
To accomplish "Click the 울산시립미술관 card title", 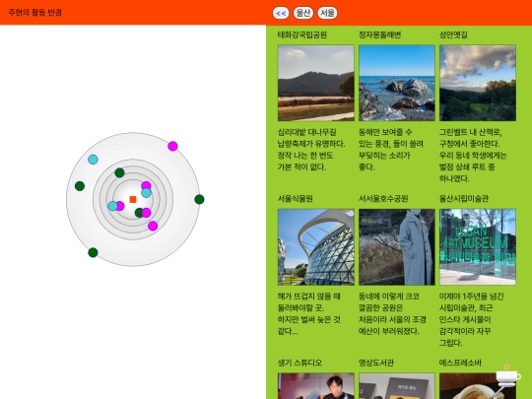I will coord(464,198).
